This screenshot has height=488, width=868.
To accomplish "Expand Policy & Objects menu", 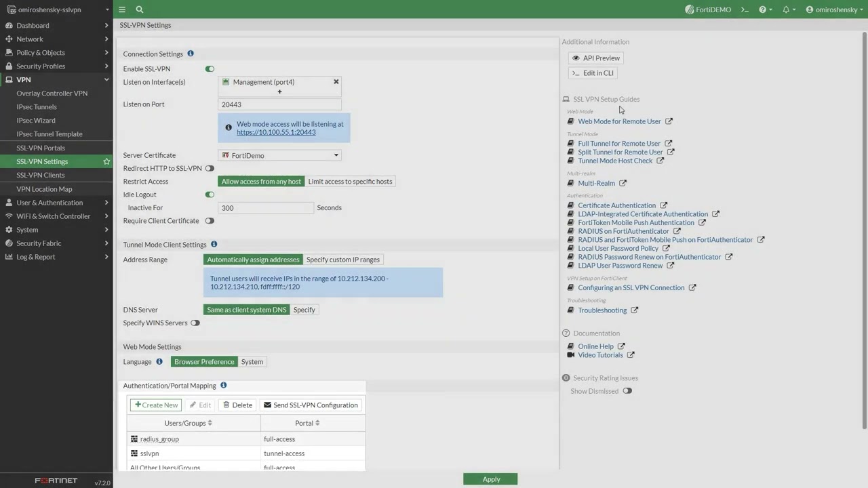I will (56, 52).
